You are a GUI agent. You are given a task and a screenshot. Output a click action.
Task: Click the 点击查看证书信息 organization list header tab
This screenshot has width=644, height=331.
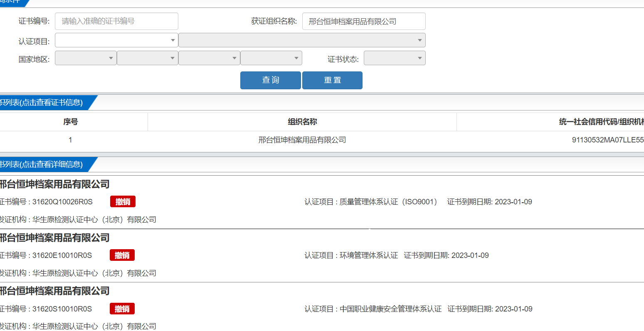pos(45,103)
